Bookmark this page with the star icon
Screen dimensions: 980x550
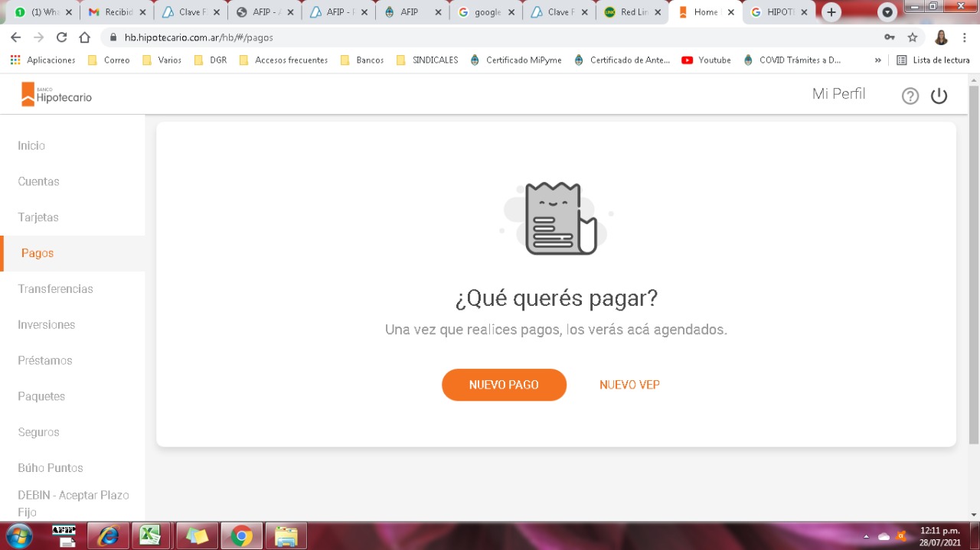point(912,37)
